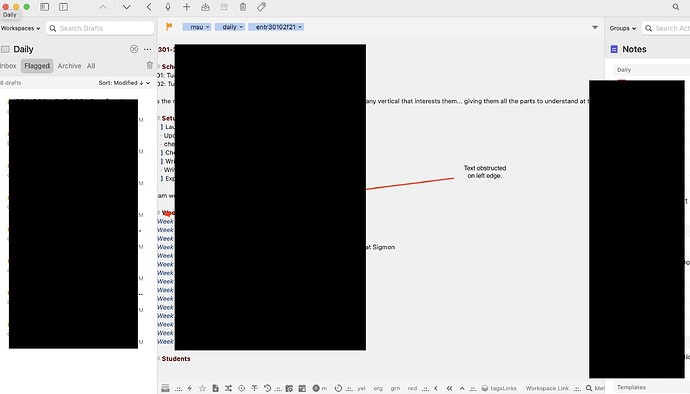Open the entr30102f21 tag dropdown

point(276,27)
